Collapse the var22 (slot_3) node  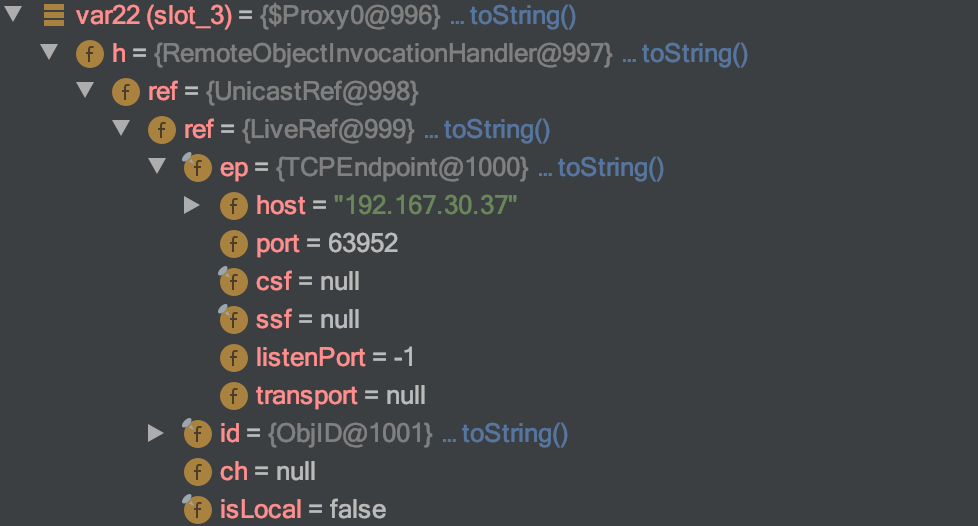tap(13, 14)
